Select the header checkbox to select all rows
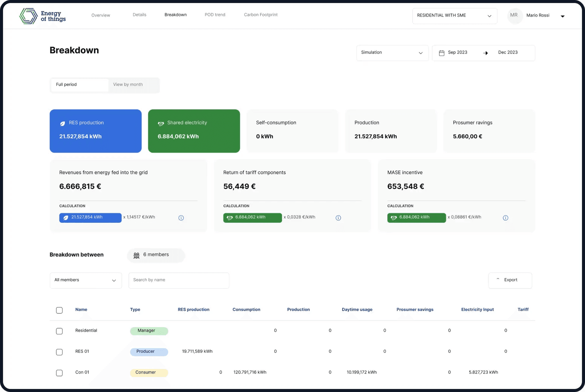Viewport: 585px width, 392px height. tap(59, 310)
